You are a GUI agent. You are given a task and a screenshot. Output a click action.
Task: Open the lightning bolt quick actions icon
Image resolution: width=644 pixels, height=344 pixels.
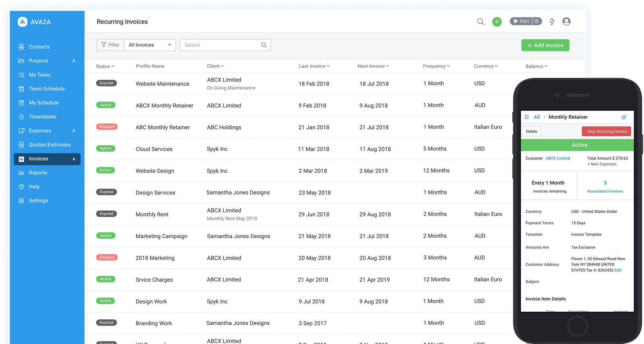click(552, 22)
